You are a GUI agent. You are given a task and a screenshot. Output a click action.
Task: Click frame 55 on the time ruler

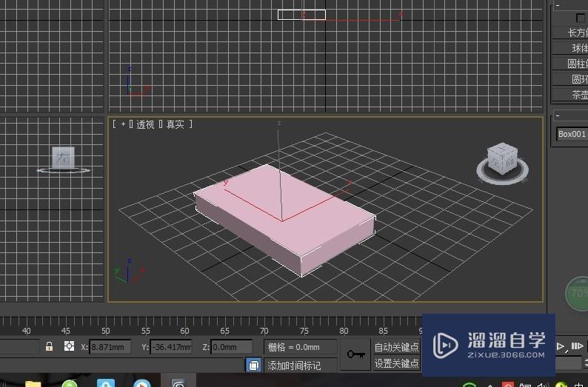pos(145,331)
